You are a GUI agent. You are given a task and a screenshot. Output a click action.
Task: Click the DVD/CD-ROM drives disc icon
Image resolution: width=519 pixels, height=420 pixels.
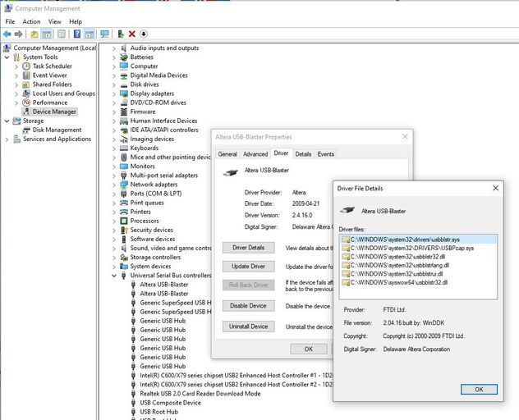click(124, 103)
